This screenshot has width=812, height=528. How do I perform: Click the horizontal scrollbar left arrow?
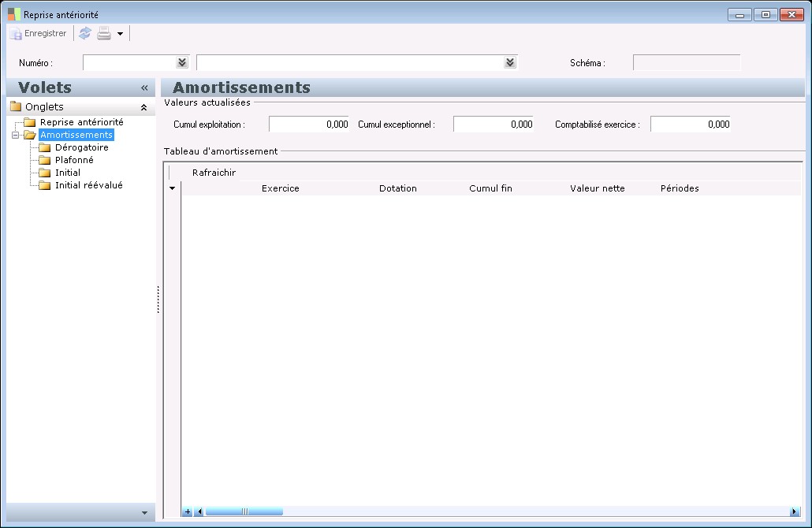tap(199, 512)
